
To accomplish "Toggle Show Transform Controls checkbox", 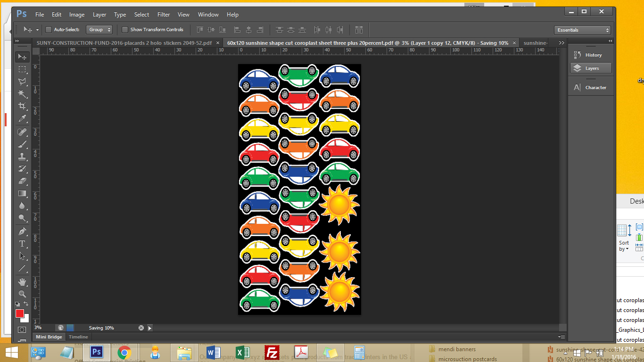I will (125, 30).
